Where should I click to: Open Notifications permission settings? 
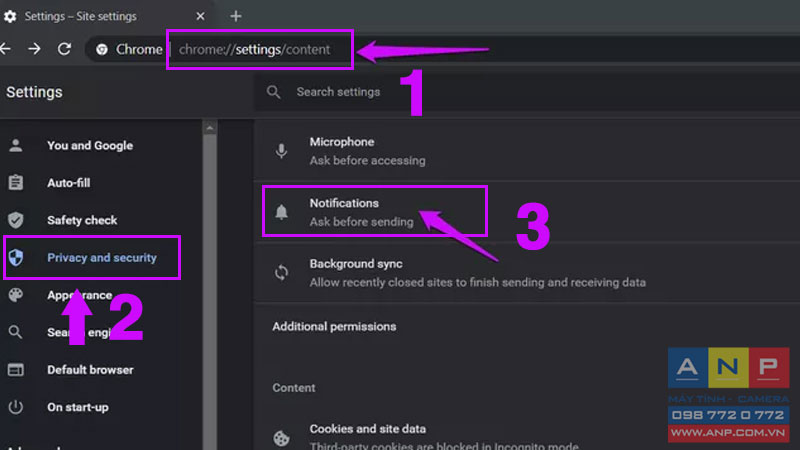point(527,212)
